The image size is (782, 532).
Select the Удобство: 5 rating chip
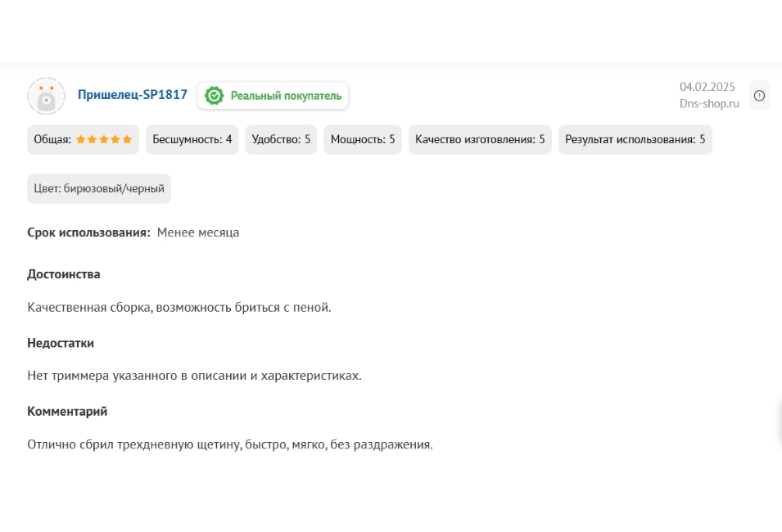pyautogui.click(x=281, y=140)
